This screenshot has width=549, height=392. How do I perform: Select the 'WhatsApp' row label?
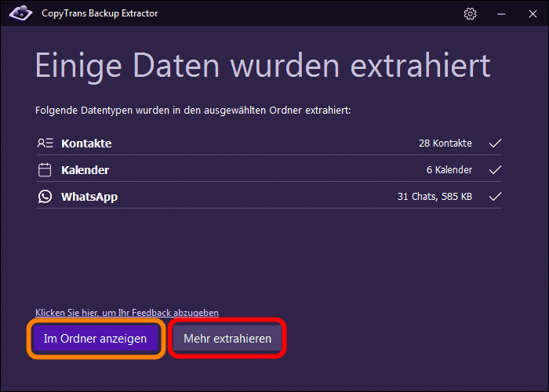[89, 197]
